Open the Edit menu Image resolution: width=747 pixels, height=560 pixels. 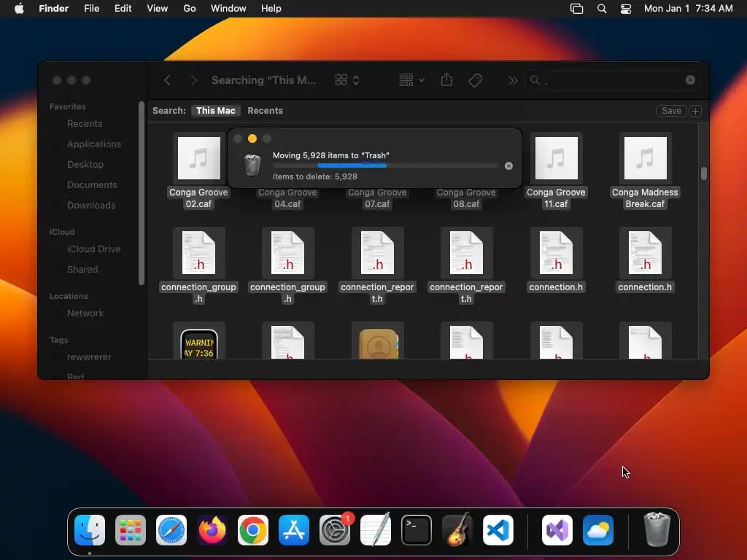pos(123,9)
